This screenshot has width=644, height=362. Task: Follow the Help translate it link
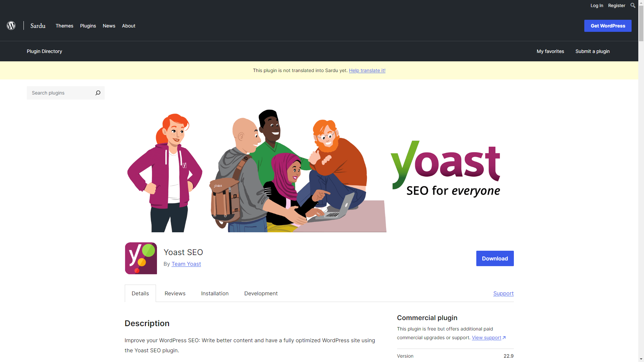point(367,70)
